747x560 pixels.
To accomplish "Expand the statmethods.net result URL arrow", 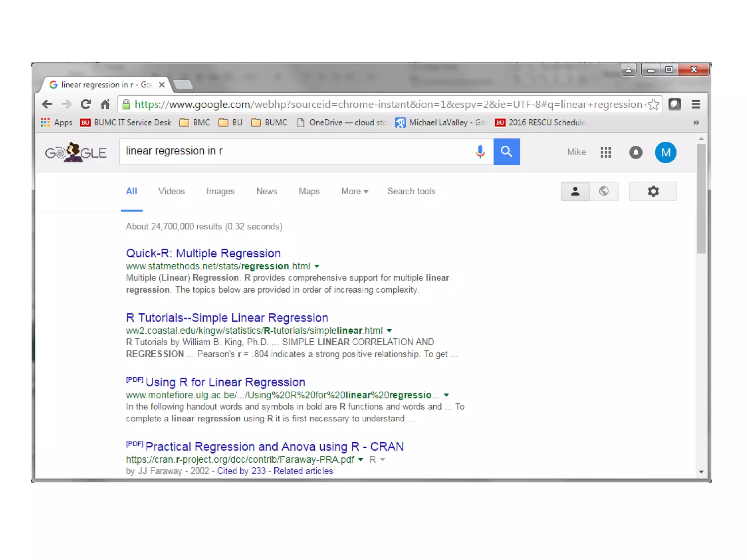I will click(x=317, y=267).
